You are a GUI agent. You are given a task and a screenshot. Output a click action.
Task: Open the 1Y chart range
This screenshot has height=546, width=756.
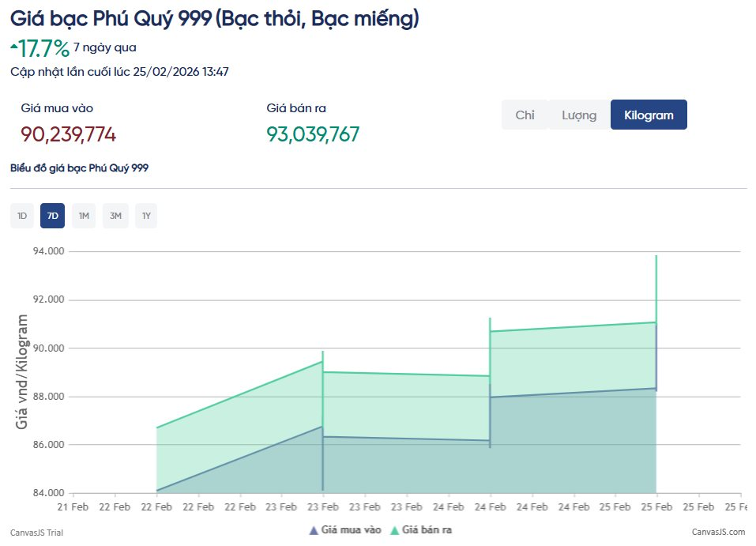point(146,216)
